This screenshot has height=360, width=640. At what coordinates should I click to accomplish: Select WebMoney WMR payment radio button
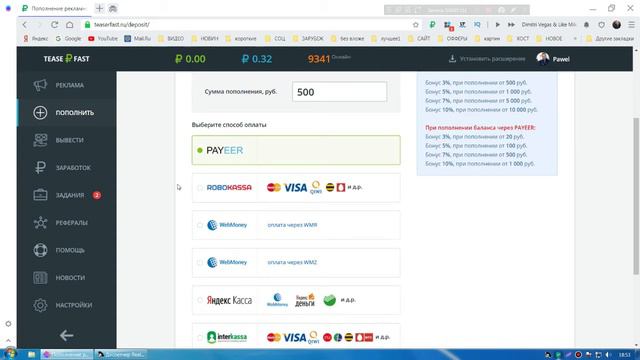tap(200, 225)
